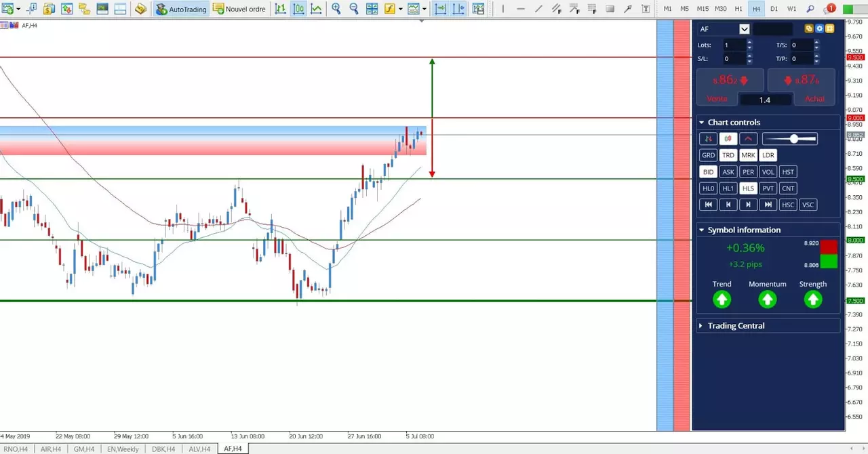Switch to W1 timeframe
Viewport: 868px width, 454px height.
792,9
